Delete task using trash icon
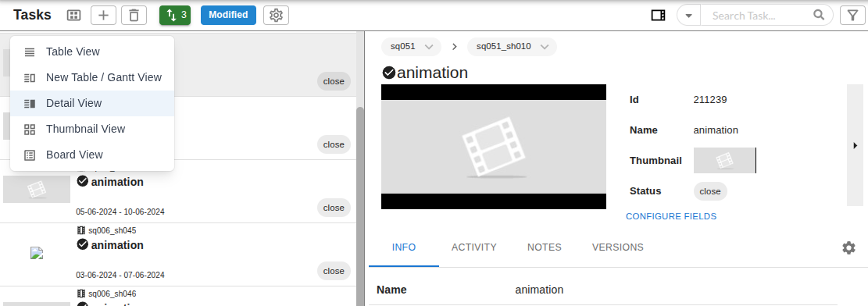The width and height of the screenshot is (868, 306). (x=134, y=16)
